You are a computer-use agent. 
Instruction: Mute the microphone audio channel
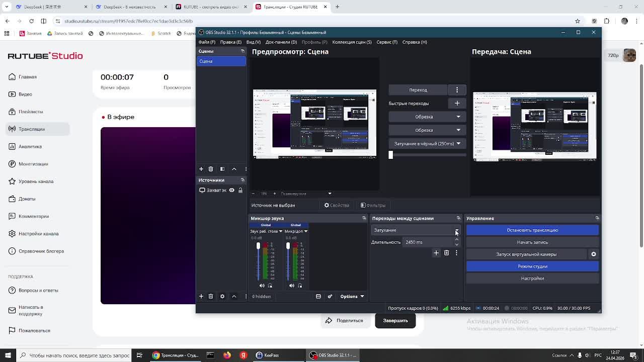coord(292,286)
